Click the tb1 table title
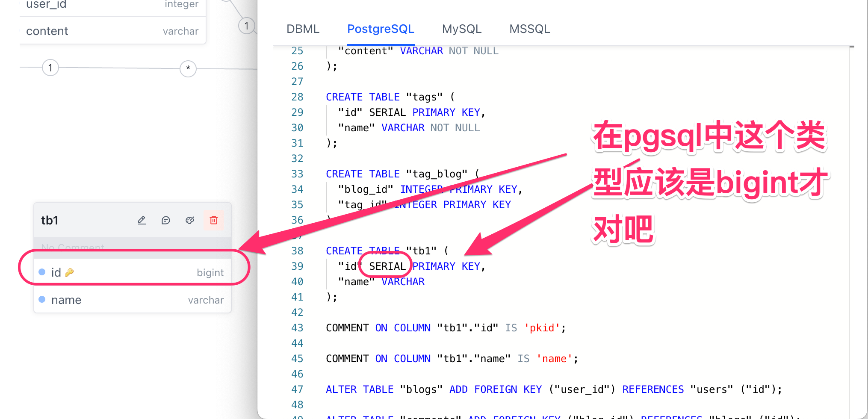This screenshot has height=419, width=868. point(50,220)
